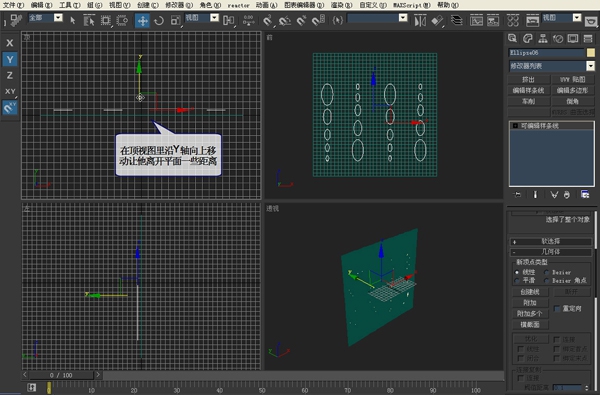Click Make Unique icon below stack

(x=554, y=195)
